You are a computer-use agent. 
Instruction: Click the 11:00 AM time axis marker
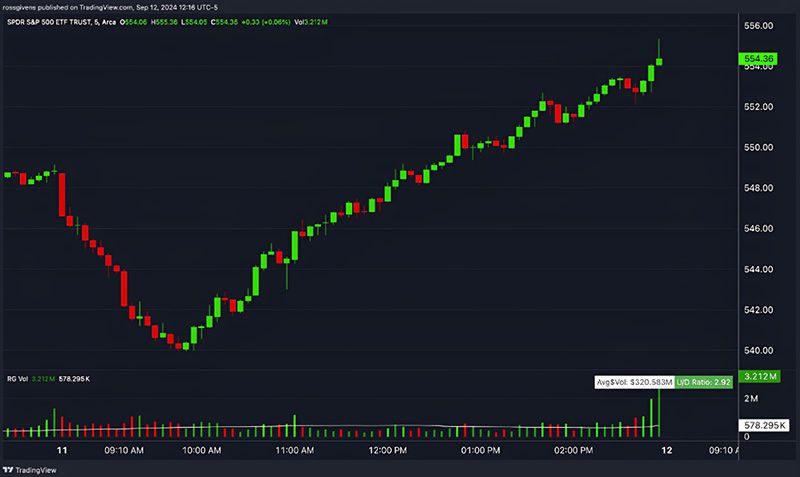[x=294, y=451]
